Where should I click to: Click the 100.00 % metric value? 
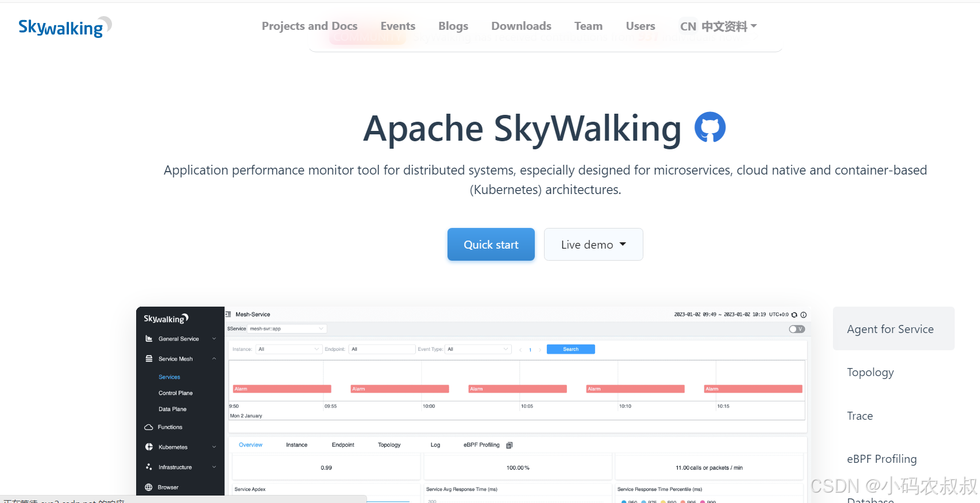(518, 468)
